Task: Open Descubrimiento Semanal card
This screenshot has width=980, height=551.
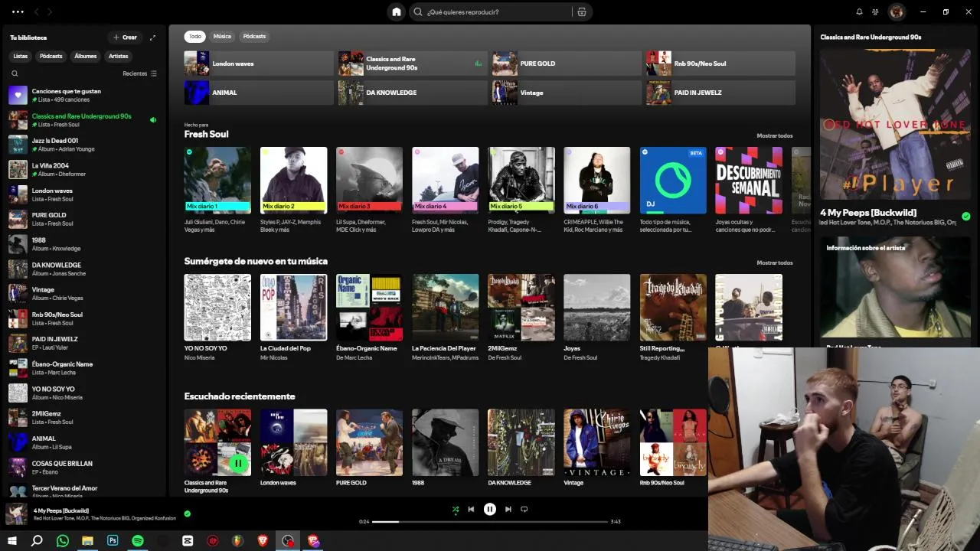Action: pos(749,190)
